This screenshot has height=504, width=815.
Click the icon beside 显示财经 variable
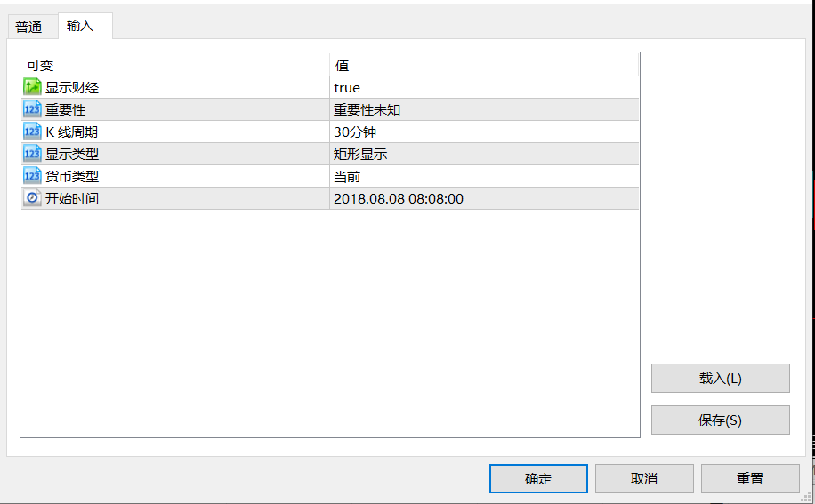click(x=32, y=87)
